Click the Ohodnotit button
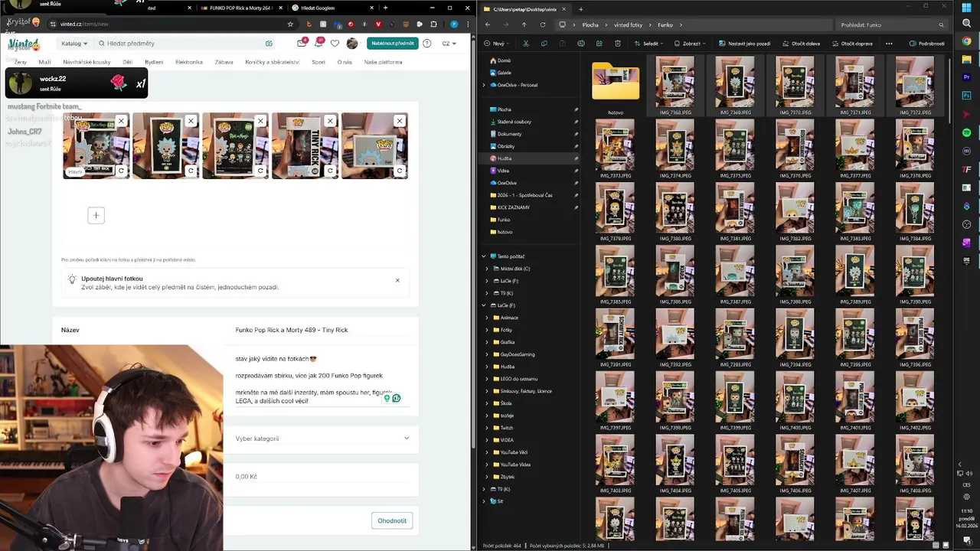This screenshot has width=980, height=551. 392,520
